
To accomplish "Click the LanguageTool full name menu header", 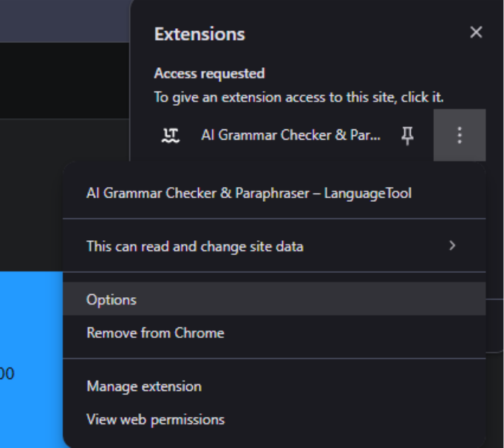I will (x=249, y=193).
